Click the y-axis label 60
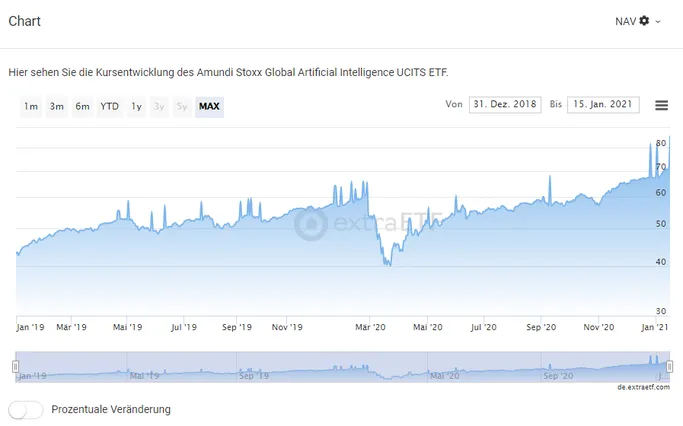The width and height of the screenshot is (683, 426). 661,193
